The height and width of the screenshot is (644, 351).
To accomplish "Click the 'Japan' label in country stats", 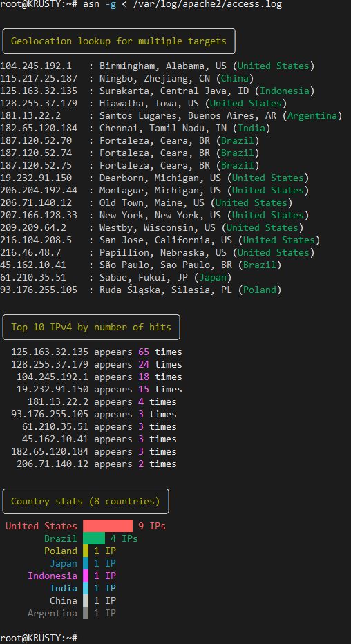I will click(63, 563).
